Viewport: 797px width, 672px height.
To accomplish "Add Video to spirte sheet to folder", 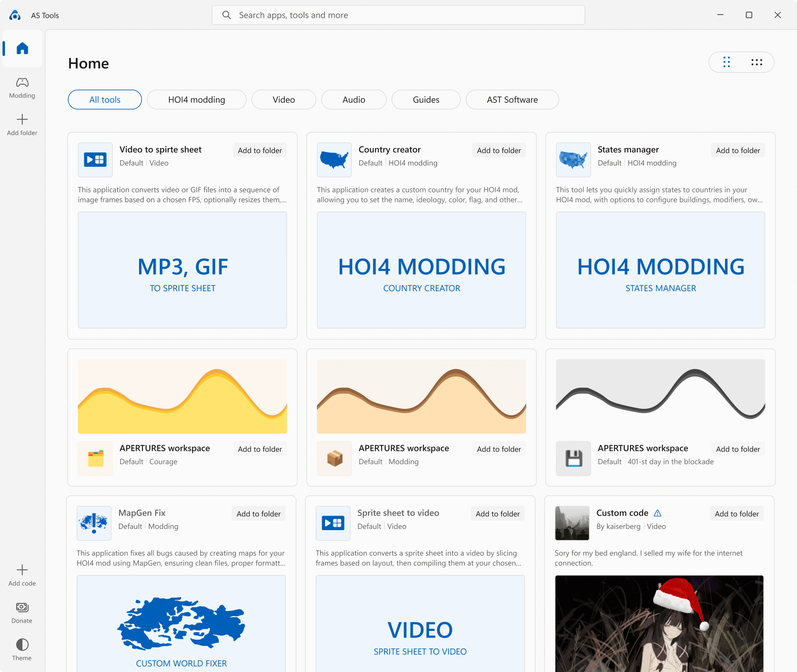I will click(260, 151).
